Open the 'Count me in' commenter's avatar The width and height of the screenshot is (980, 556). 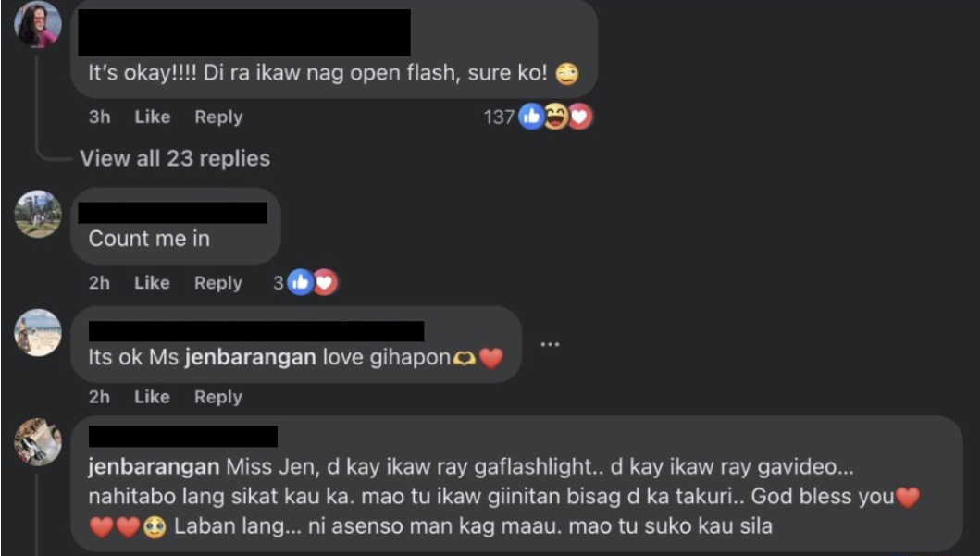point(38,215)
